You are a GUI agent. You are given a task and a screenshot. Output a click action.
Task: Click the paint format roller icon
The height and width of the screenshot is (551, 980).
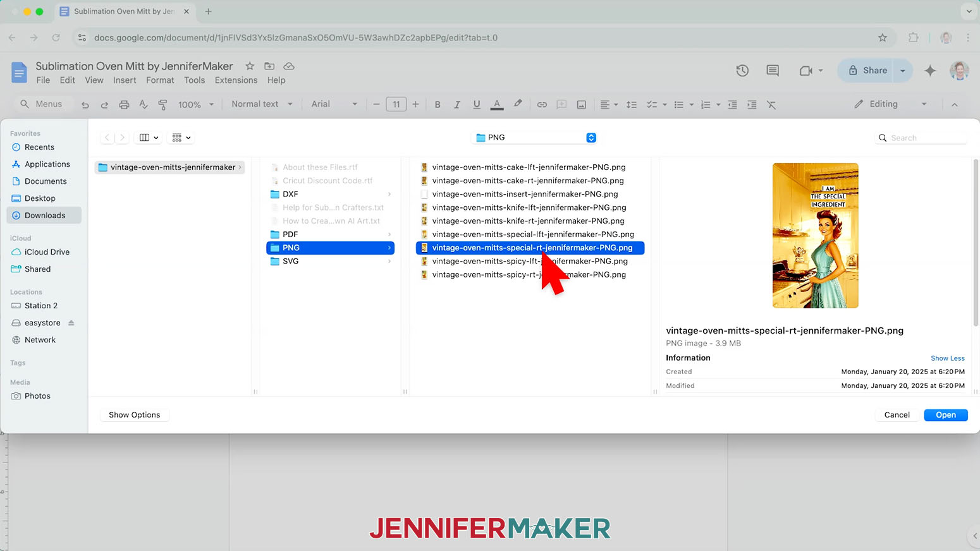(x=162, y=105)
